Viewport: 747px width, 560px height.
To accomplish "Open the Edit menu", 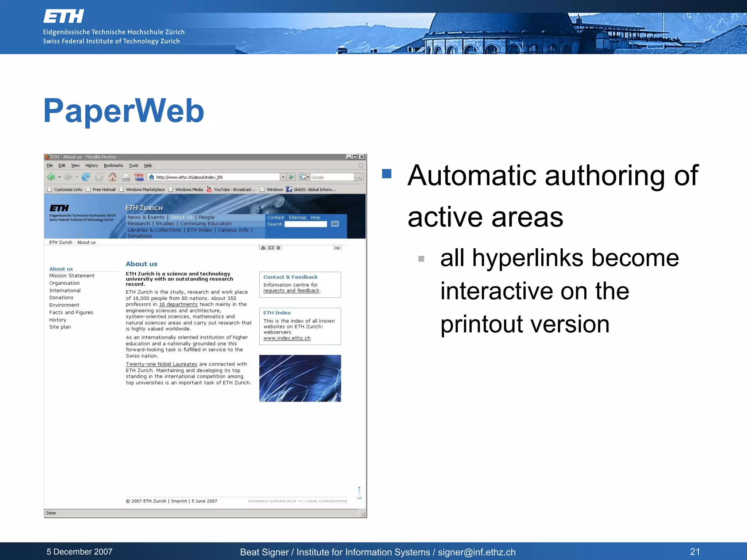I will (62, 166).
